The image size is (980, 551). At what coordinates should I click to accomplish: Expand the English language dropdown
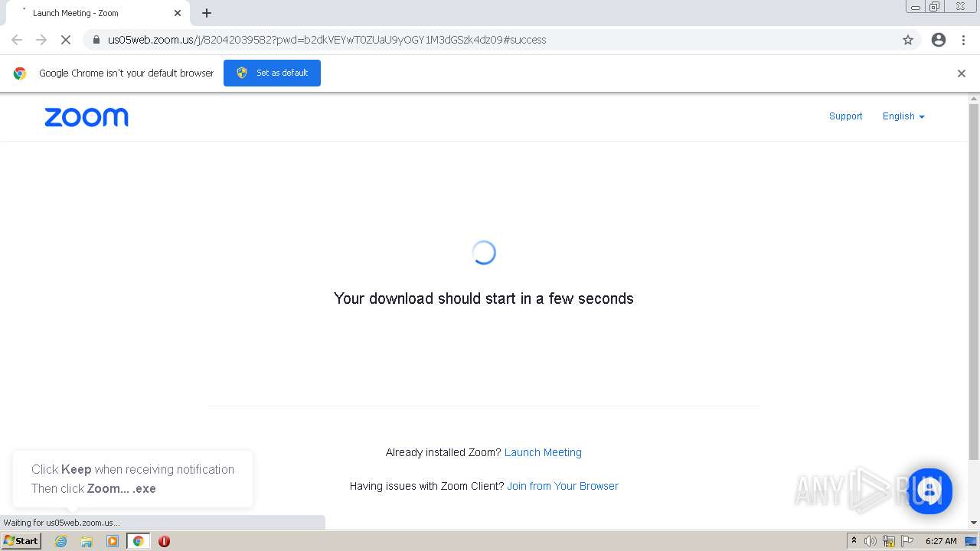pos(903,116)
